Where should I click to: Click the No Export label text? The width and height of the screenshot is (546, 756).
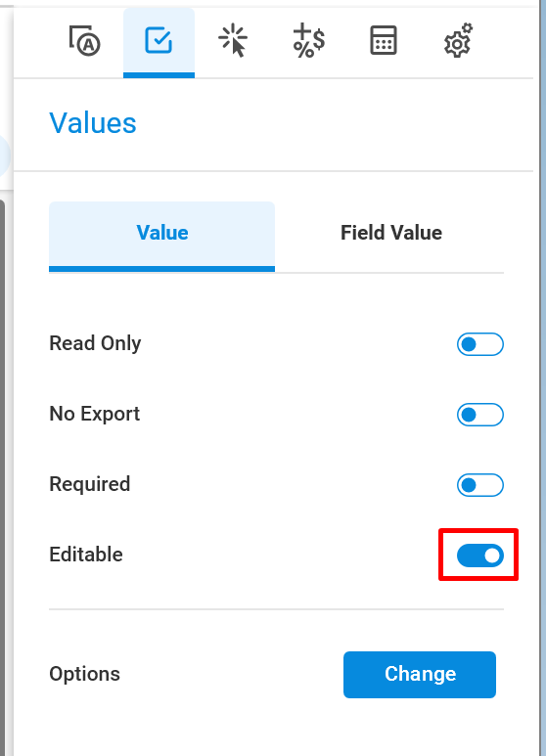(x=95, y=414)
